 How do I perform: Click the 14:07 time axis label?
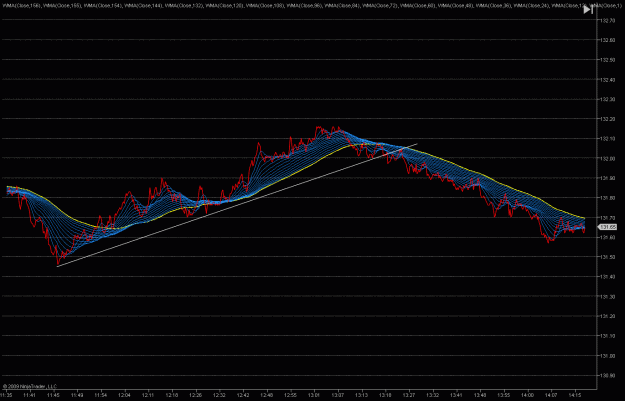point(551,395)
